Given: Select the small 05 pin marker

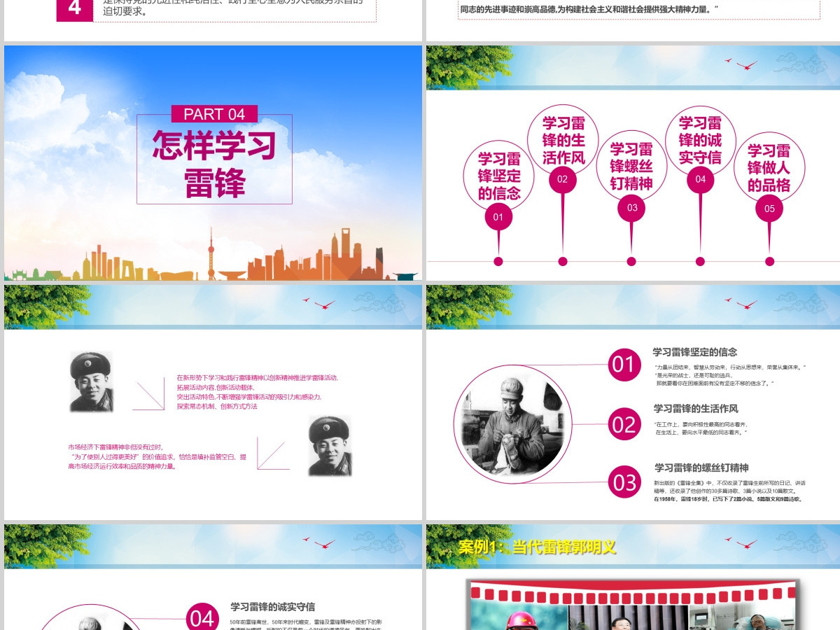Looking at the screenshot, I should 769,208.
